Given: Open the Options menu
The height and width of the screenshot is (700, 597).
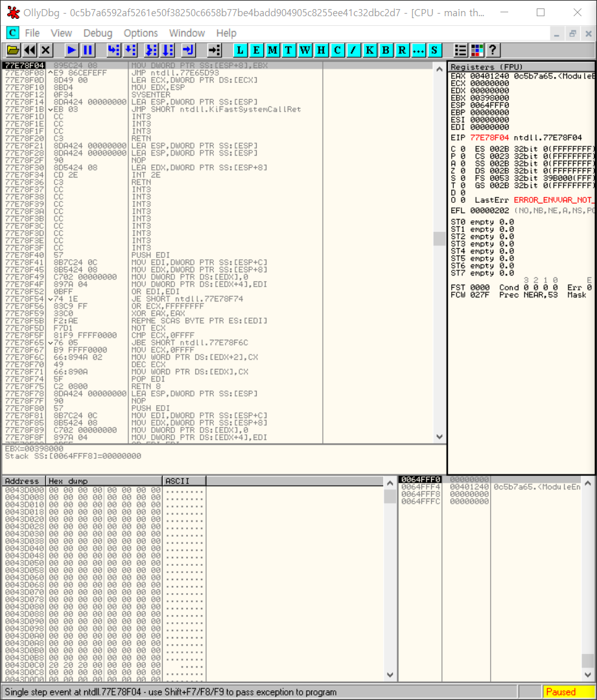Looking at the screenshot, I should point(141,33).
